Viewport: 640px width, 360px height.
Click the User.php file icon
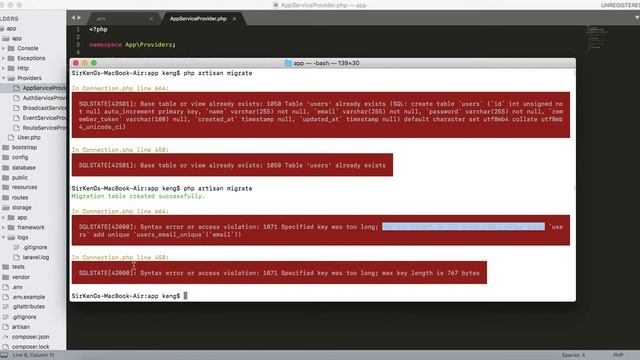tap(11, 138)
